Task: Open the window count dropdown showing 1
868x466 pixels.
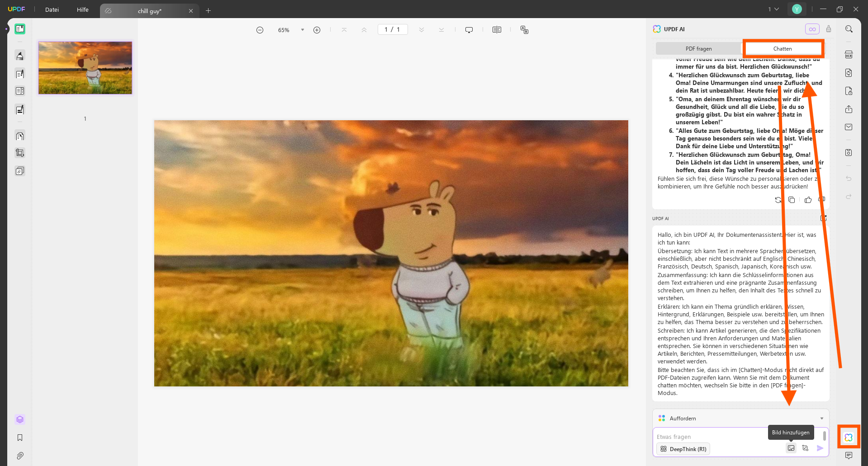Action: [x=773, y=9]
